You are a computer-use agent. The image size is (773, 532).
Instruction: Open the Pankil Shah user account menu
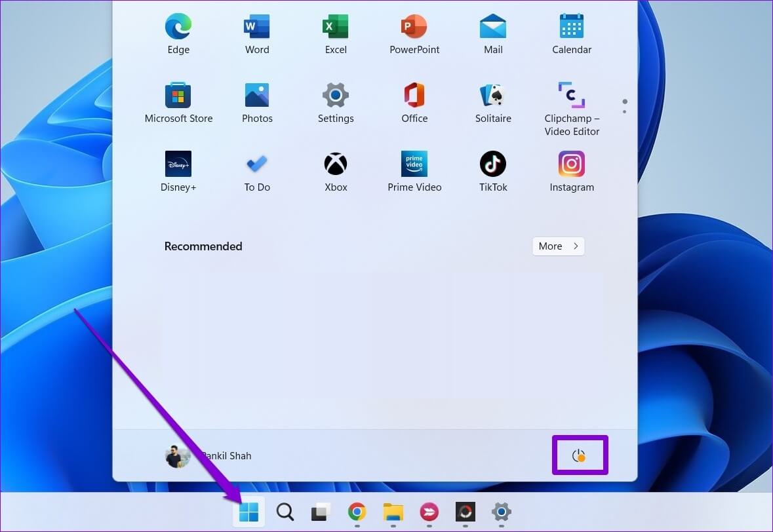pyautogui.click(x=208, y=456)
